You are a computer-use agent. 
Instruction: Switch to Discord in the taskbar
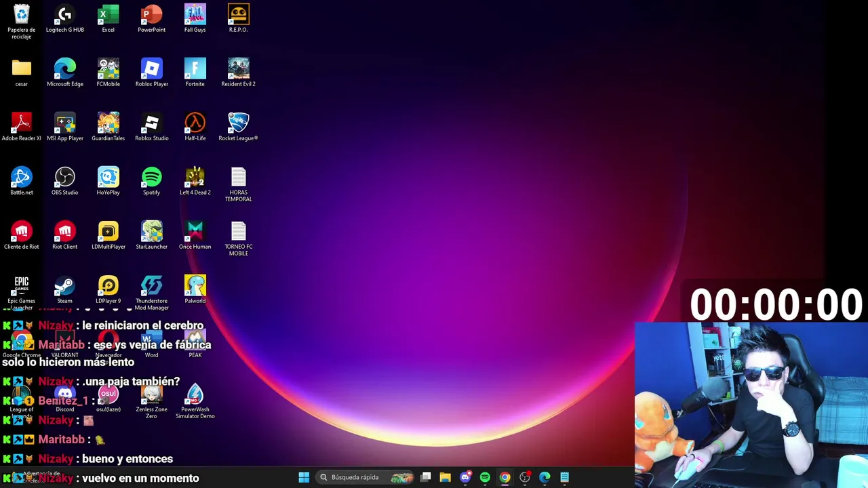click(465, 477)
